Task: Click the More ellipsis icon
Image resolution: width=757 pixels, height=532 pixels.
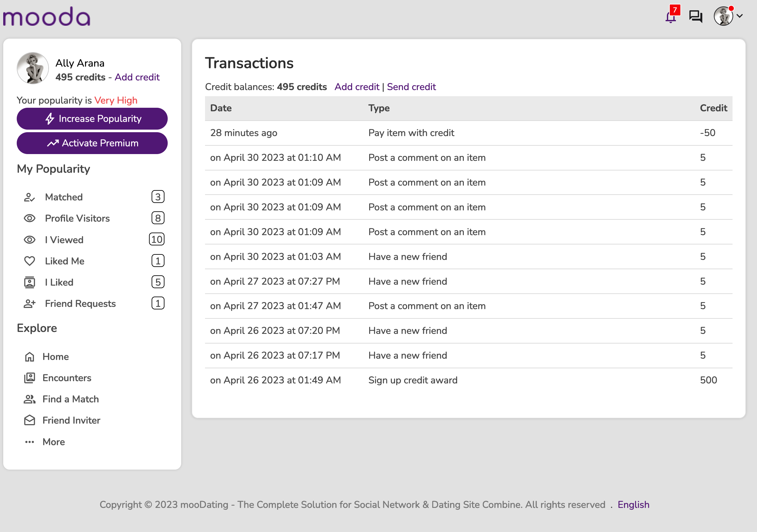Action: tap(29, 442)
